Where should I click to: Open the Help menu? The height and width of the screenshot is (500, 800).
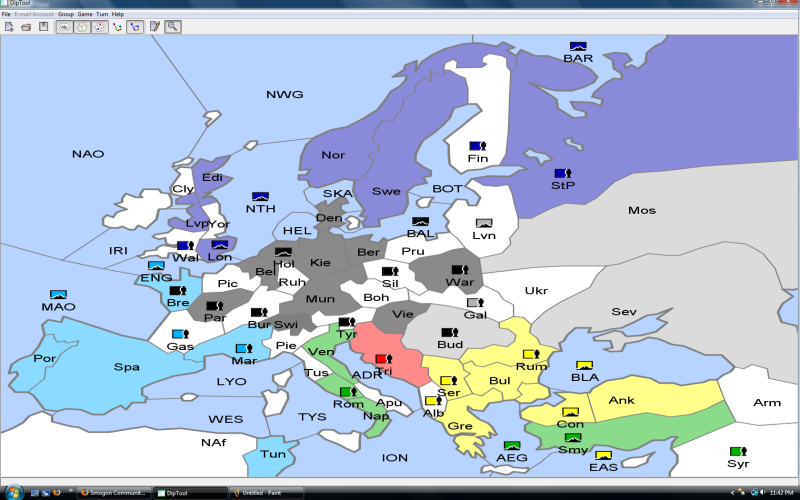point(118,14)
